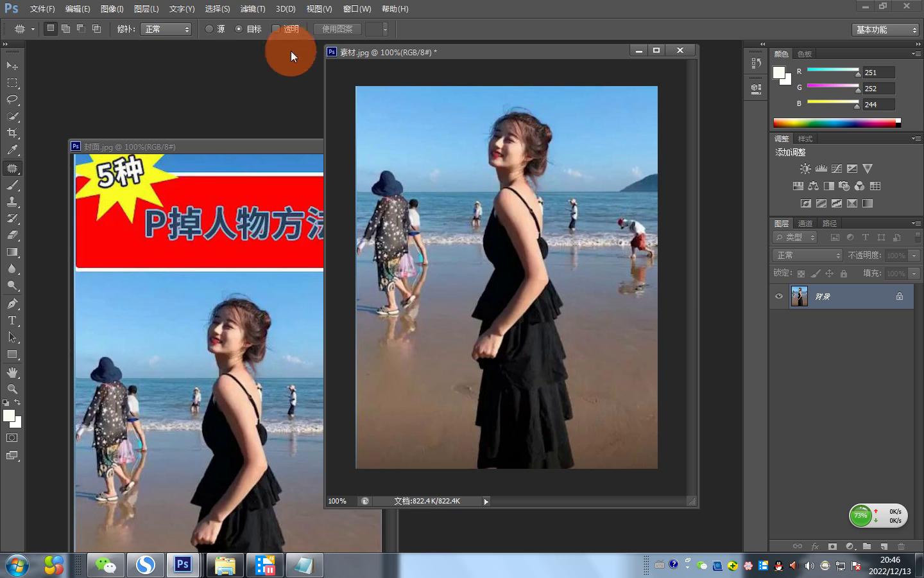Click the color spectrum ramp bar
Screen dimensions: 924x578
coord(837,123)
